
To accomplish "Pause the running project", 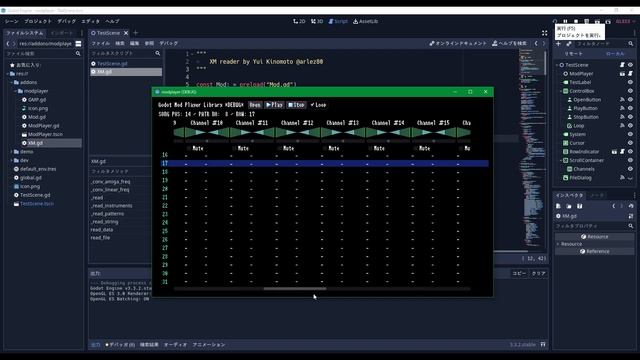I will coord(565,21).
